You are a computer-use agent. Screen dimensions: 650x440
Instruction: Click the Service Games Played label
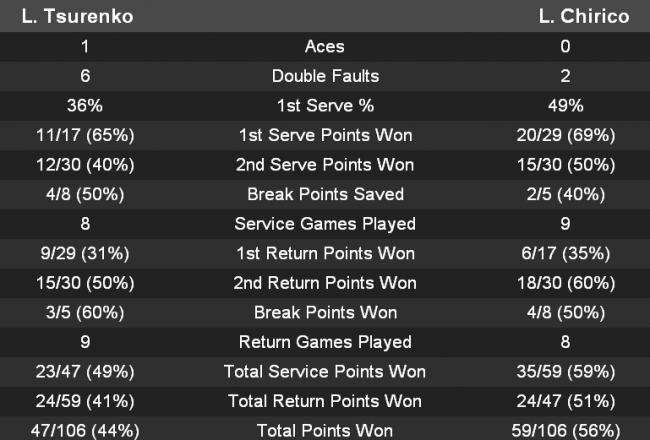tap(324, 224)
